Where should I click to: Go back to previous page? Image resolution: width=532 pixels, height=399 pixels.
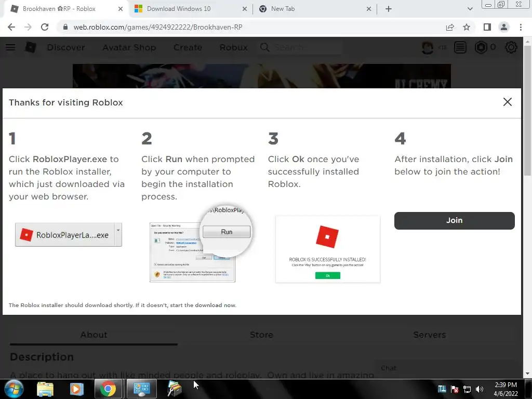point(11,27)
